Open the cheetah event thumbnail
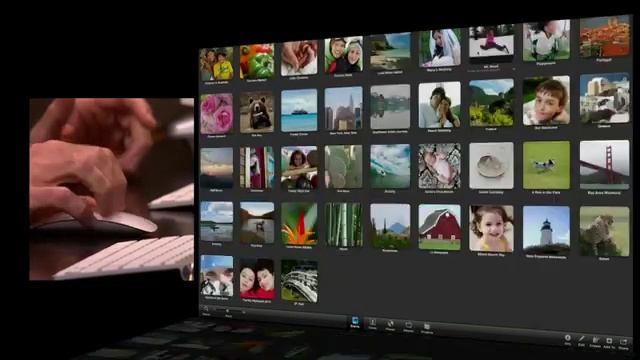Screen dimensions: 640x360 604,231
